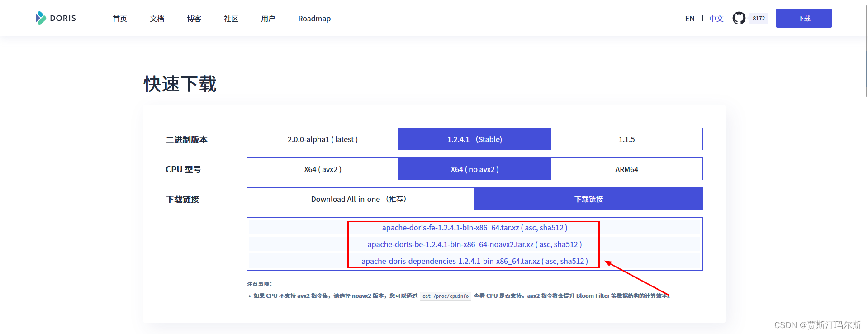Select version 2.0.0-alpha1 (latest)

pos(323,139)
